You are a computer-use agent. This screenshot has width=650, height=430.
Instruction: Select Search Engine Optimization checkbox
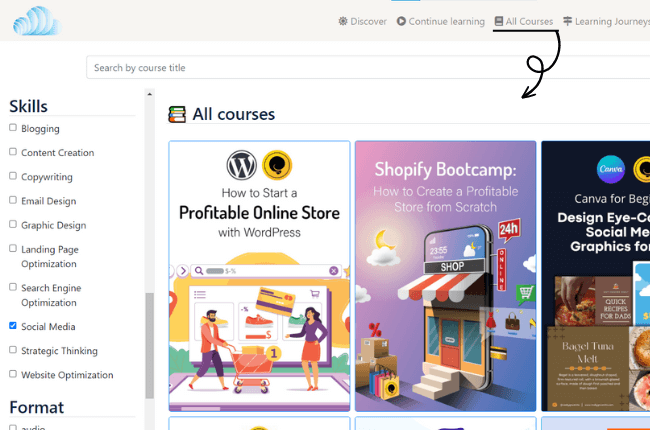pos(13,287)
